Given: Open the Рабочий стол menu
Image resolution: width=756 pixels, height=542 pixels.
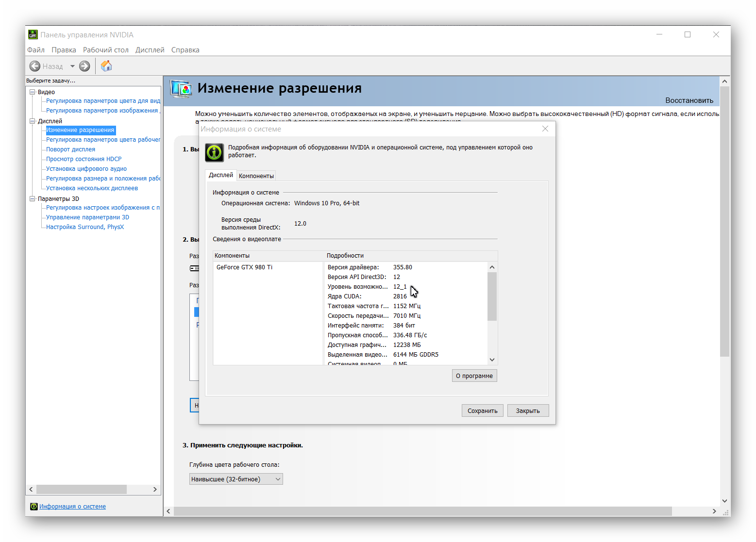Looking at the screenshot, I should click(x=105, y=50).
